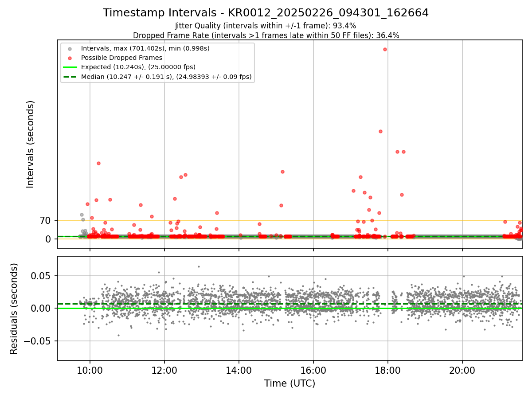Click the 'Residuals (seconds)' y-axis label

tap(14, 309)
